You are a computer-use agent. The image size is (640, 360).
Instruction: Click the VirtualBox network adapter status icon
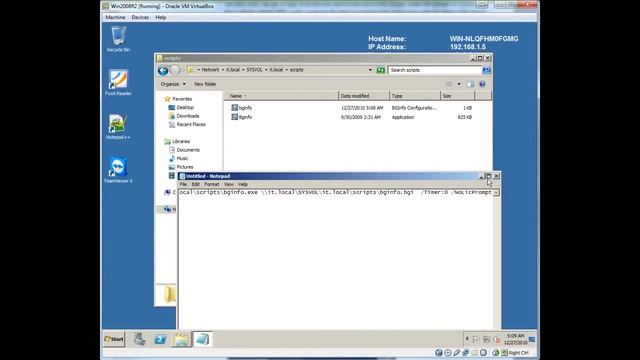coord(465,353)
